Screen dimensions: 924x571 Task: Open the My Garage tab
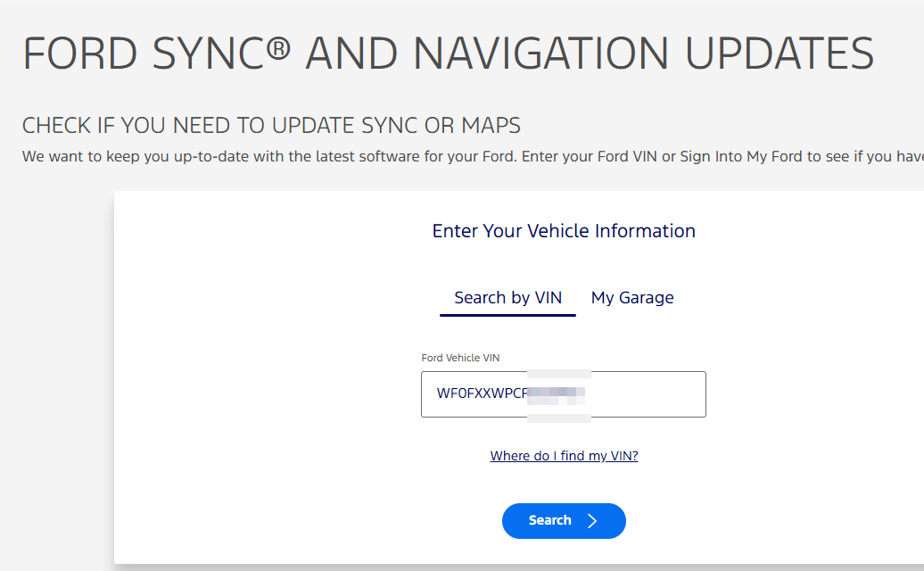pyautogui.click(x=632, y=298)
